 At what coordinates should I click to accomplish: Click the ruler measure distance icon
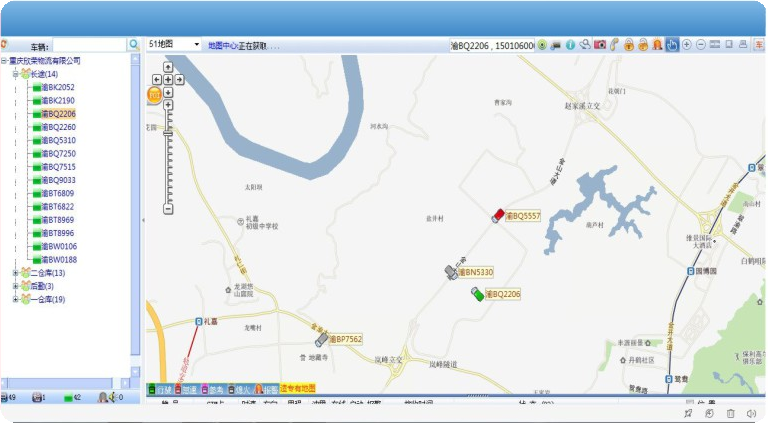[715, 44]
